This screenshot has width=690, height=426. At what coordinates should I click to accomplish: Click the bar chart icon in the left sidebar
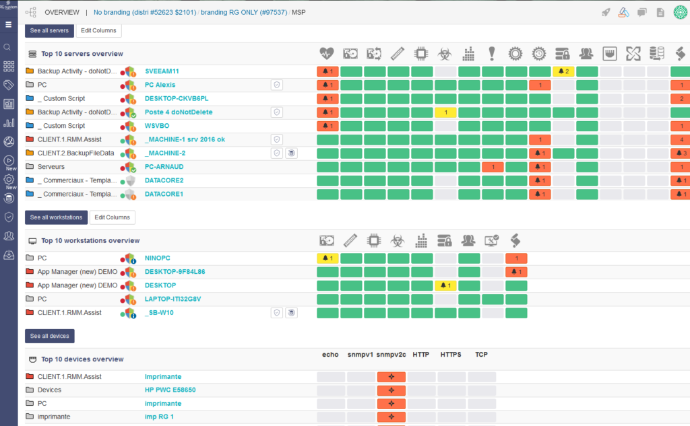click(x=8, y=122)
